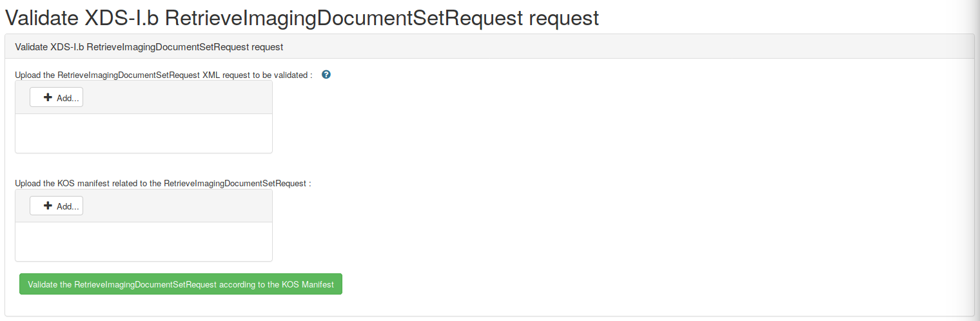Click the blue help question mark icon
Screen dimensions: 980x321
click(326, 75)
